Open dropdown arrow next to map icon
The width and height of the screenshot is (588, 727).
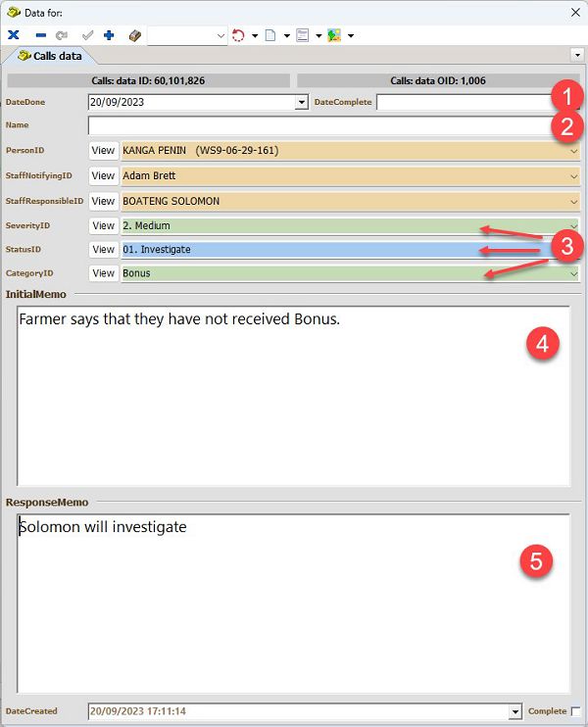click(351, 35)
